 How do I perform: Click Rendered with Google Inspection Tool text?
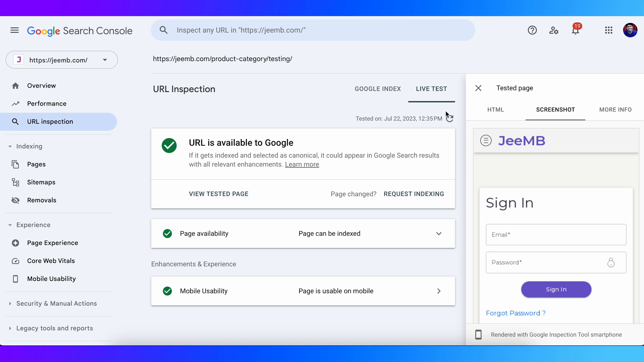tap(556, 335)
